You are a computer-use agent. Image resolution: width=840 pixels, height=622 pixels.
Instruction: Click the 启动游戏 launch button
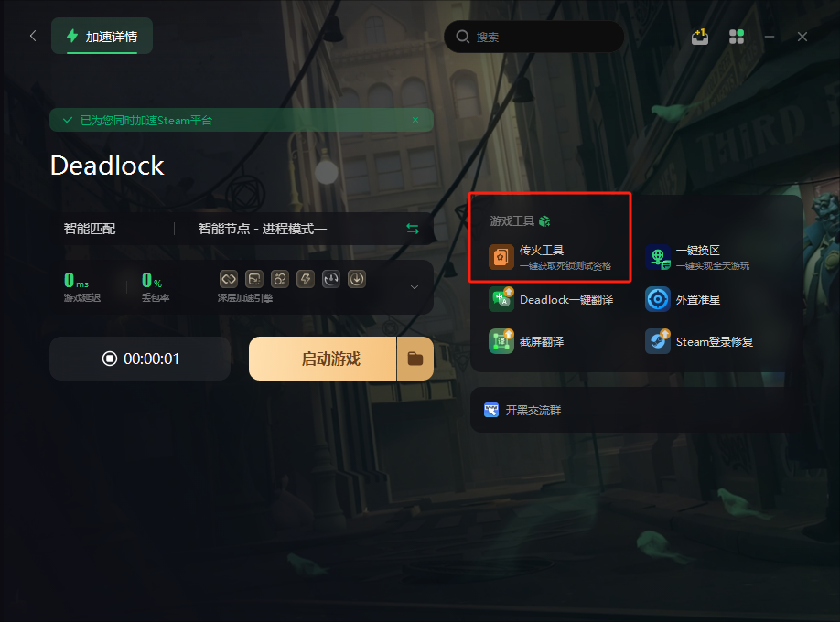(x=322, y=359)
